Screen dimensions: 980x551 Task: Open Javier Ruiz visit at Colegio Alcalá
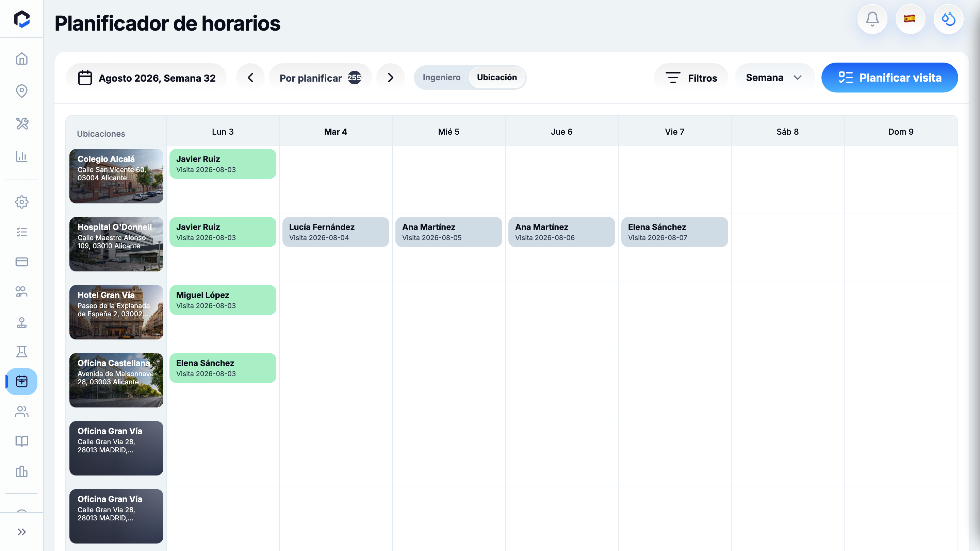pyautogui.click(x=223, y=164)
